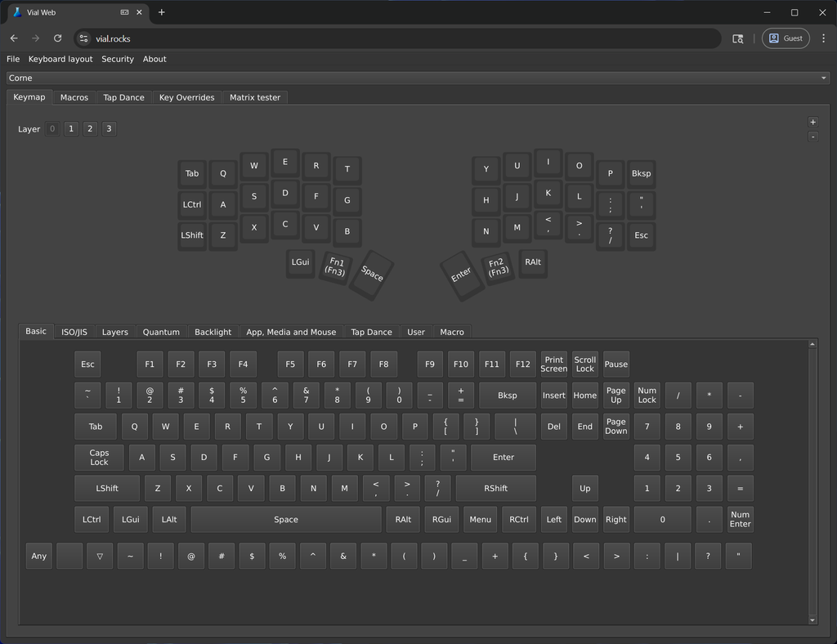Click the Any keycode button
This screenshot has width=837, height=644.
click(39, 556)
